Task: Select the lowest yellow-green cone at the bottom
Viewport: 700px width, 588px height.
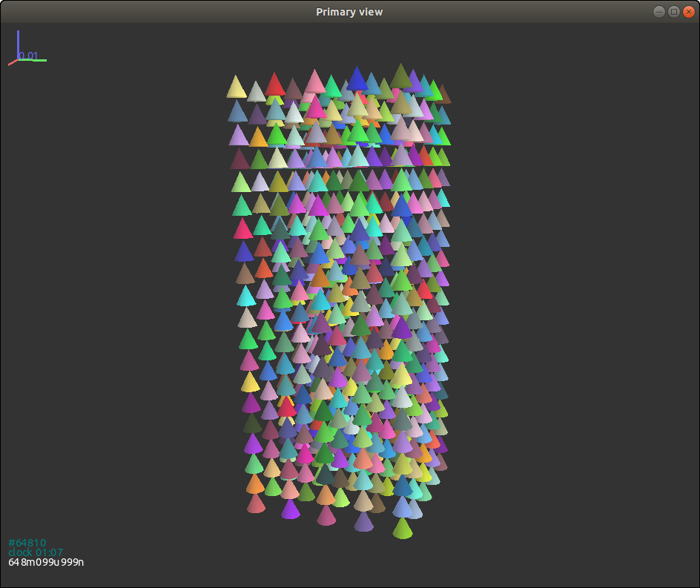Action: click(402, 529)
